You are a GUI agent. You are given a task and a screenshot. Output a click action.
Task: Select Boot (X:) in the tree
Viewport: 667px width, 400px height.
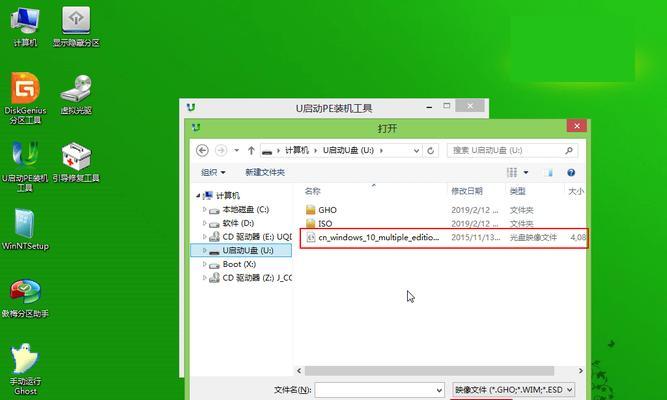tap(239, 264)
